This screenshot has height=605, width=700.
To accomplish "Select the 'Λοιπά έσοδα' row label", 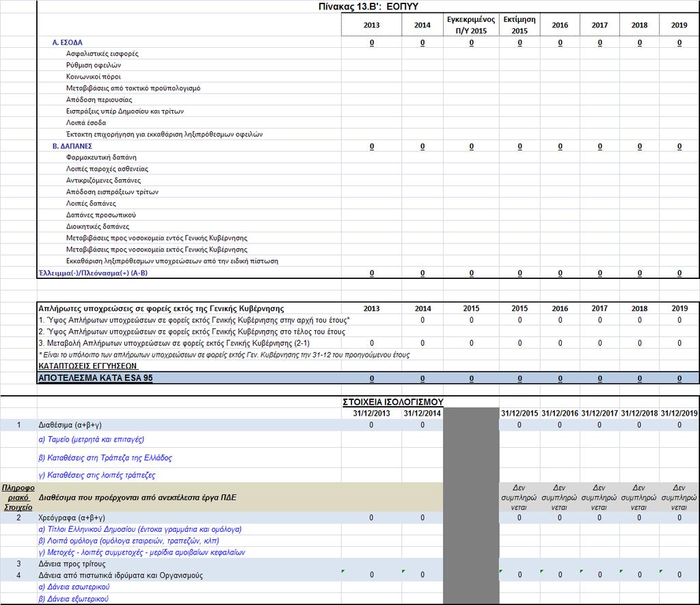I will 86,123.
